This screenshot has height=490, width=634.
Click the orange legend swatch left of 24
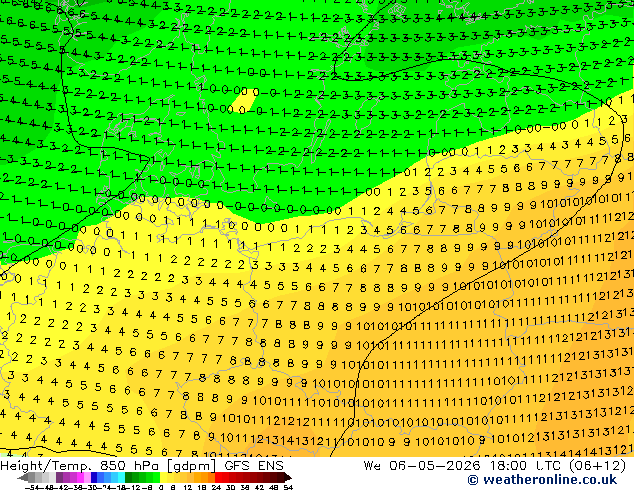click(x=211, y=477)
